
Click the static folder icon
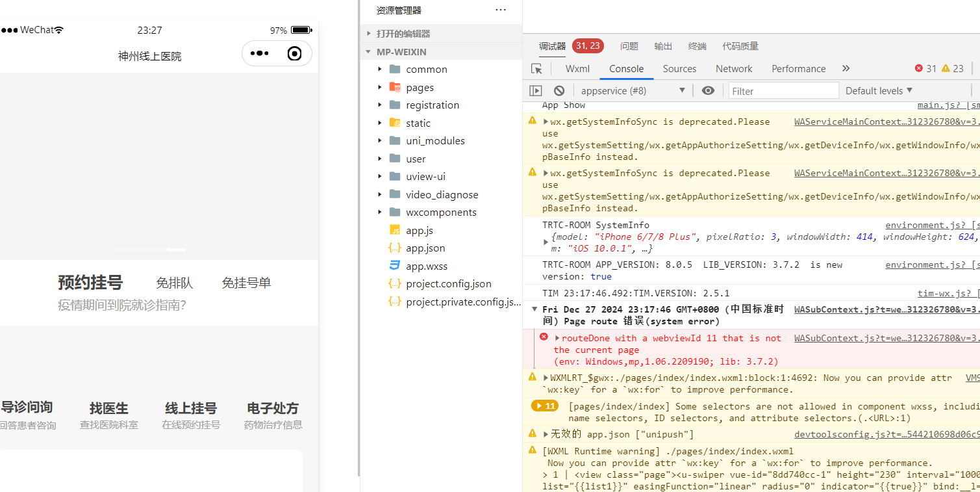[395, 123]
